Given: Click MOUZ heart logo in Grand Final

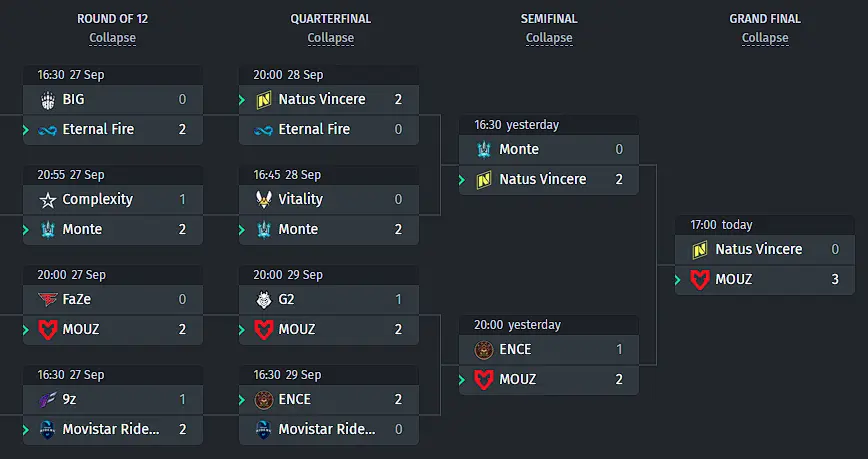Looking at the screenshot, I should click(700, 280).
